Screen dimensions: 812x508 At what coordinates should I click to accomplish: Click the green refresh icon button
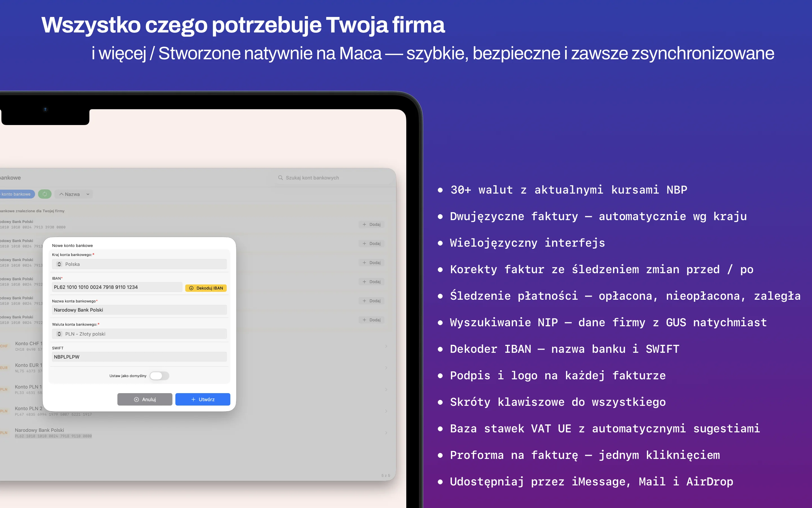pos(45,194)
